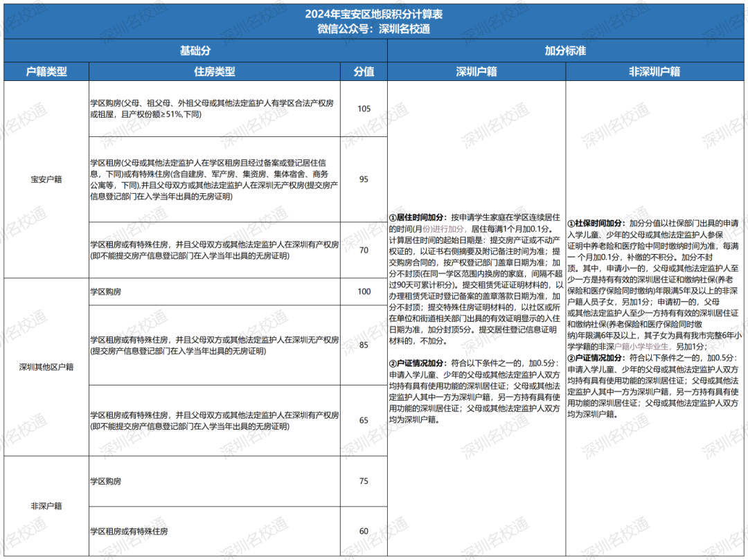Select the "宝安户籍" row label

click(x=46, y=179)
